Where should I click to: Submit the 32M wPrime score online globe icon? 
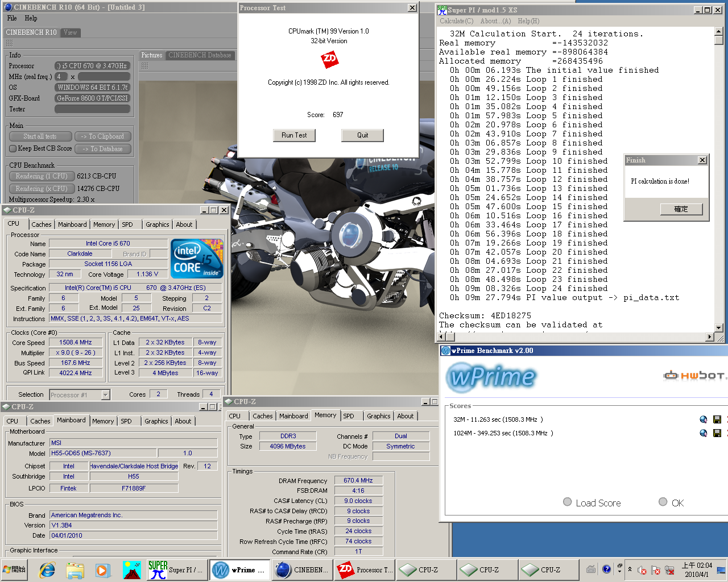[x=704, y=419]
